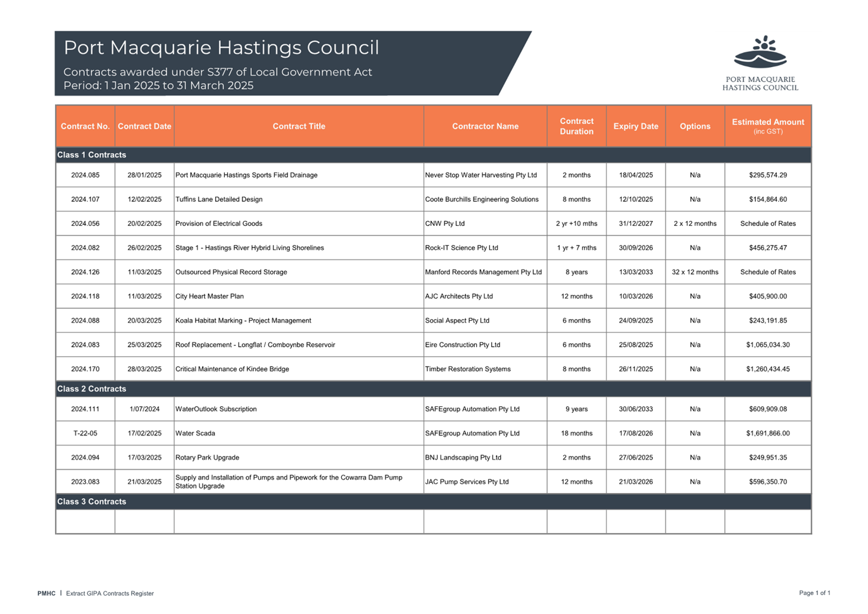The image size is (868, 614).
Task: Select the title "Outsourced Physical Record Storage"
Action: tap(231, 272)
